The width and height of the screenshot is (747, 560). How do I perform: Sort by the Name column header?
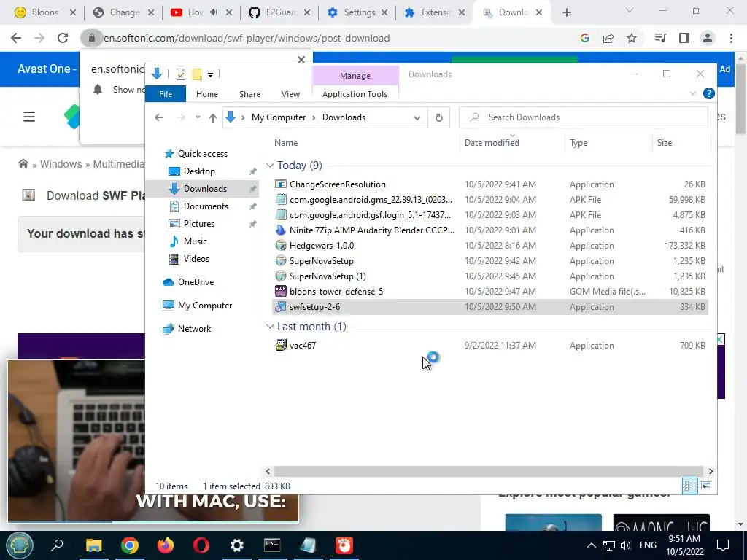click(x=286, y=143)
